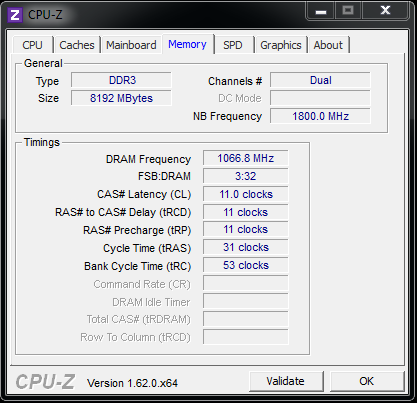Click the tRCD 11 clocks value
The image size is (417, 403).
click(246, 212)
